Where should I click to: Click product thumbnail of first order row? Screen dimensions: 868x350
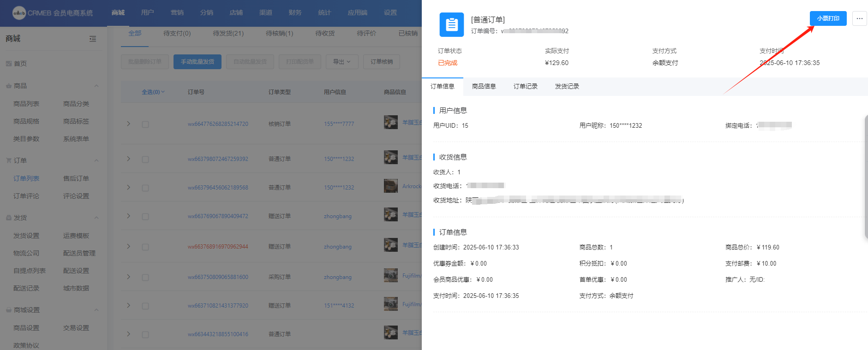[390, 122]
